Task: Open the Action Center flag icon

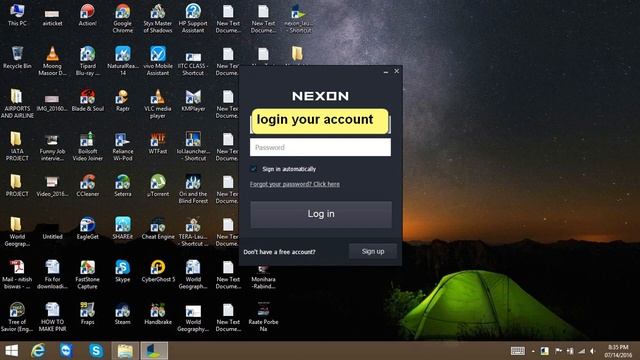Action: point(558,351)
